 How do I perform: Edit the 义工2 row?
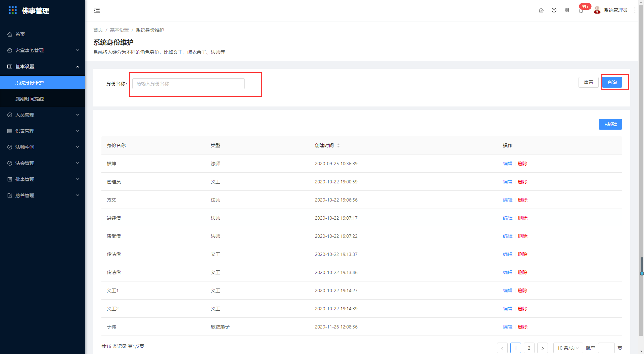[508, 309]
